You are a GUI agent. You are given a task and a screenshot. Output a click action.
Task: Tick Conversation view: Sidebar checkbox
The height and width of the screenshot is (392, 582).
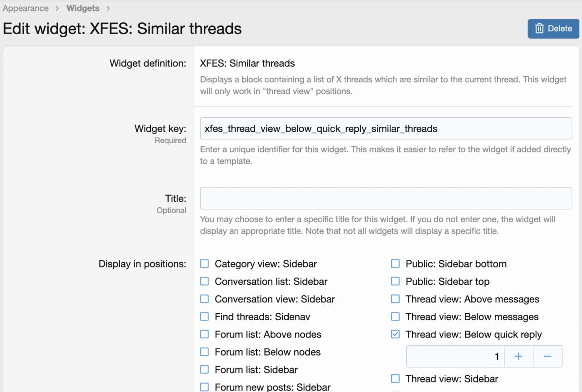pyautogui.click(x=205, y=299)
